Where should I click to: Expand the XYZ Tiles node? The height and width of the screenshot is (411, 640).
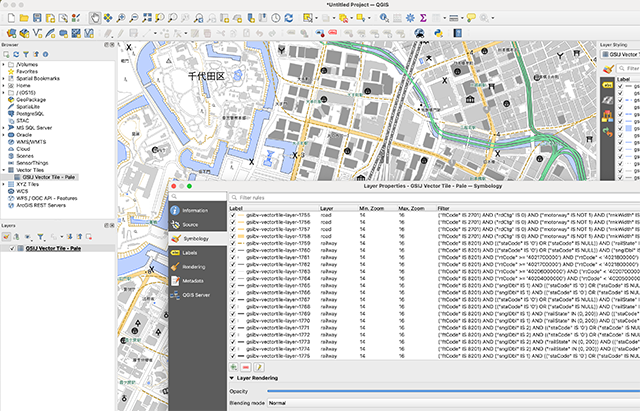(4, 184)
